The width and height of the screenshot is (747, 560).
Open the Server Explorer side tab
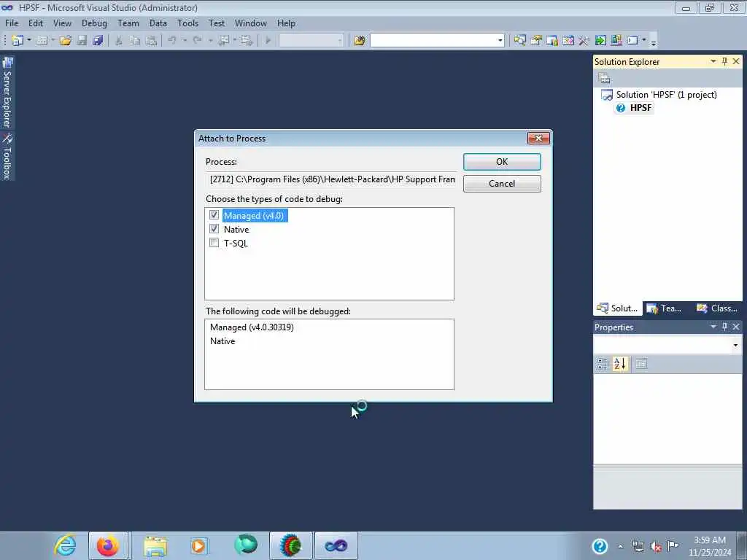tap(7, 93)
